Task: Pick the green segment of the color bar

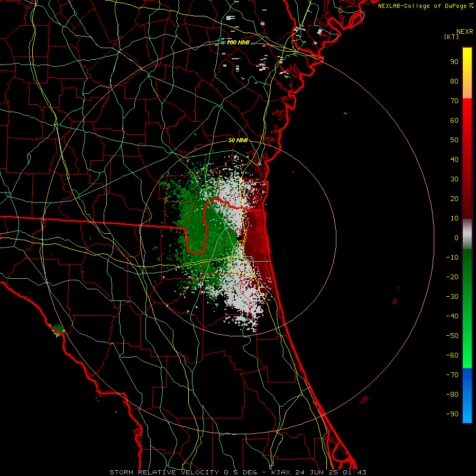Action: (467, 308)
